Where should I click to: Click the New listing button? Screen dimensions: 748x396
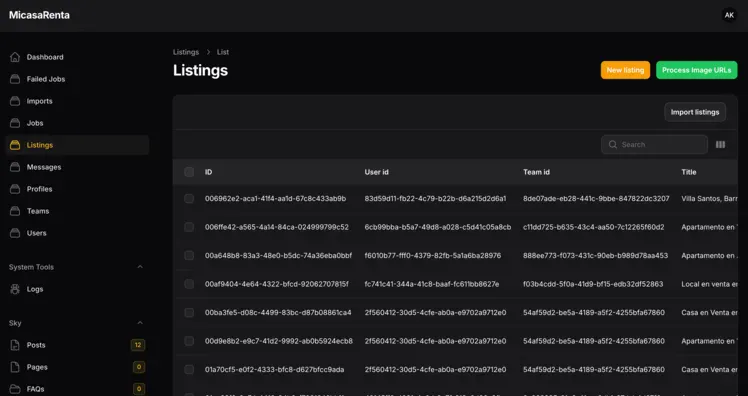(625, 70)
